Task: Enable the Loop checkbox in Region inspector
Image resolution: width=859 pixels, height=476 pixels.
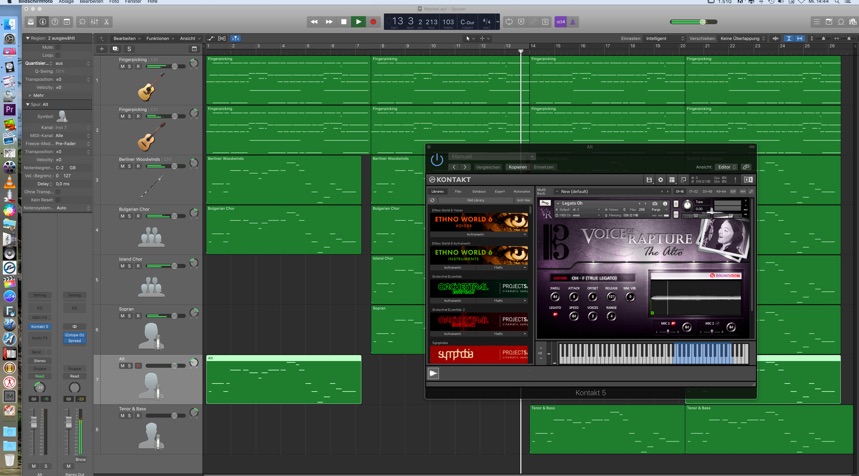Action: click(x=58, y=55)
